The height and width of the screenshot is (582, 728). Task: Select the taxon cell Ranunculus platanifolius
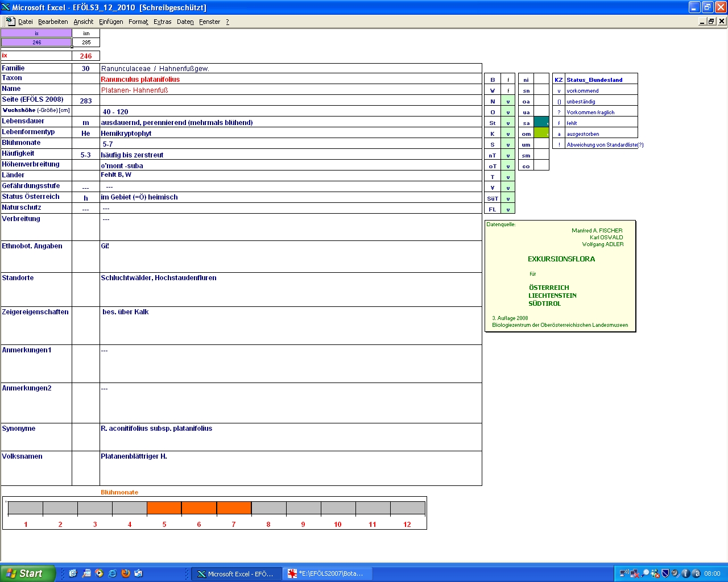coord(291,79)
